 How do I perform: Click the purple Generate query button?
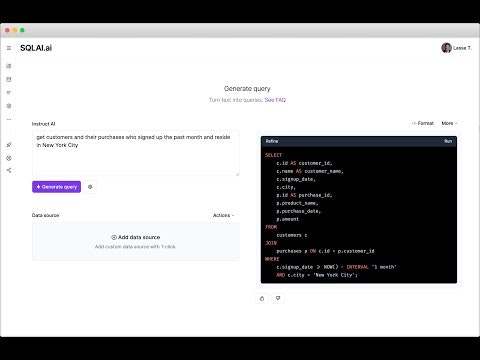click(56, 187)
